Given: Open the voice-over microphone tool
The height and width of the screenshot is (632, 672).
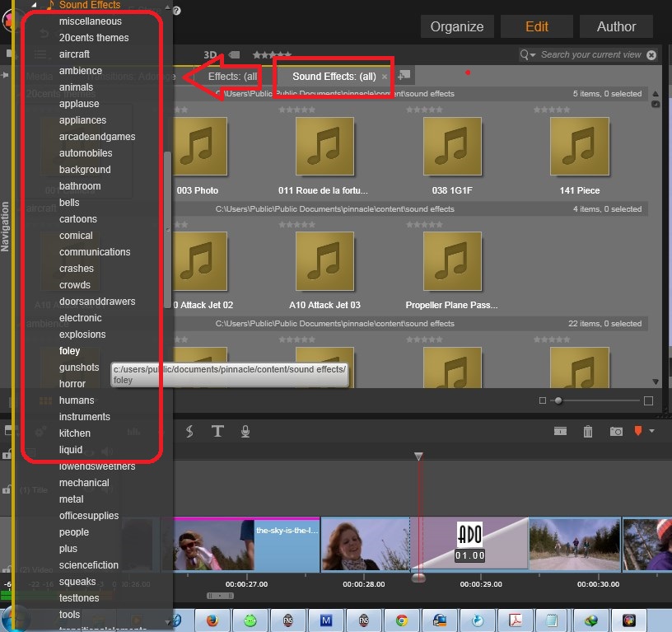Looking at the screenshot, I should [x=245, y=431].
